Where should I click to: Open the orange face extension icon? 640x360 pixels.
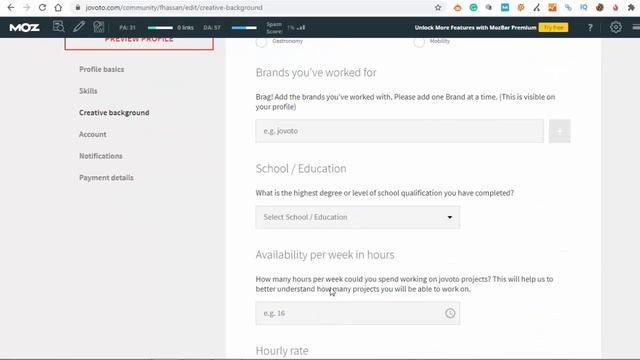tap(458, 7)
